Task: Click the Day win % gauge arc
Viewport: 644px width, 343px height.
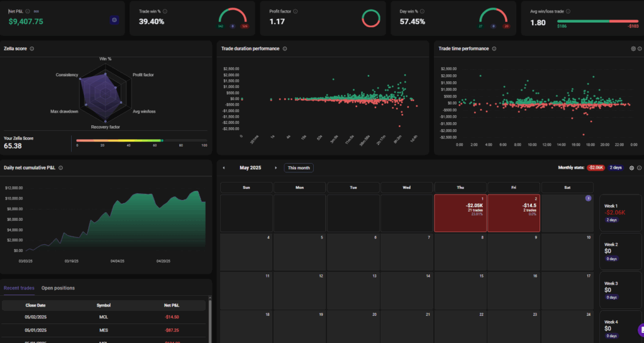Action: (493, 15)
